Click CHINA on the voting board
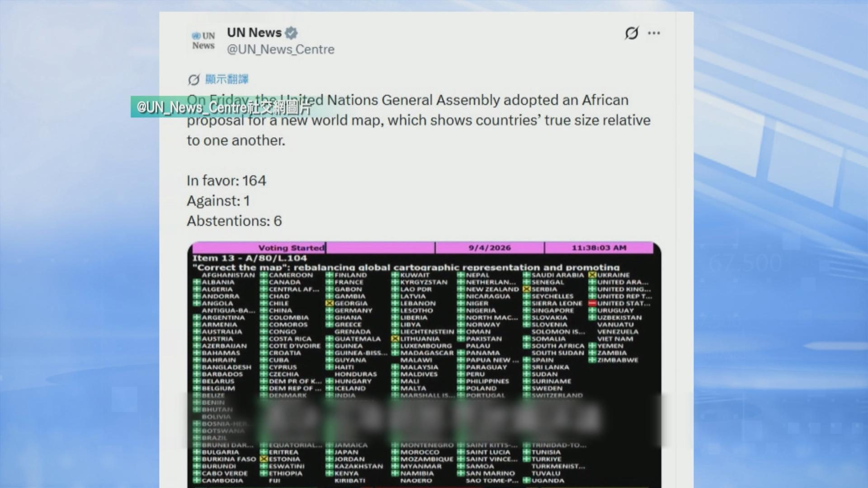The height and width of the screenshot is (488, 868). [280, 310]
